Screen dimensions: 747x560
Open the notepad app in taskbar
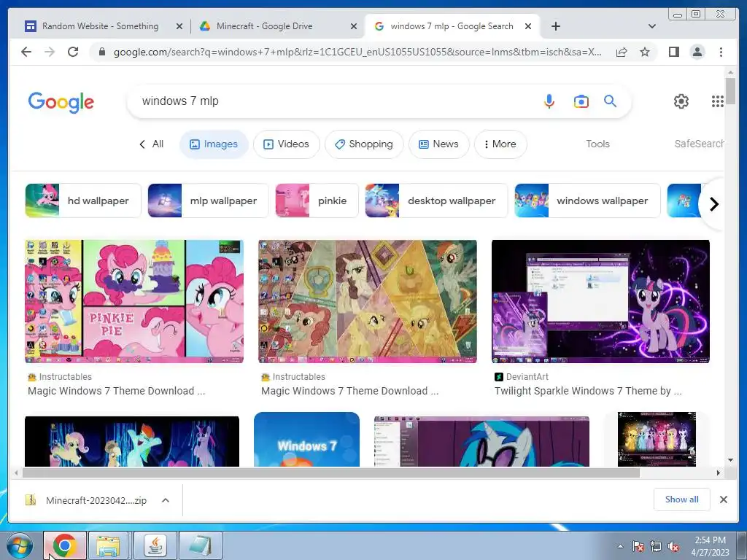[201, 545]
